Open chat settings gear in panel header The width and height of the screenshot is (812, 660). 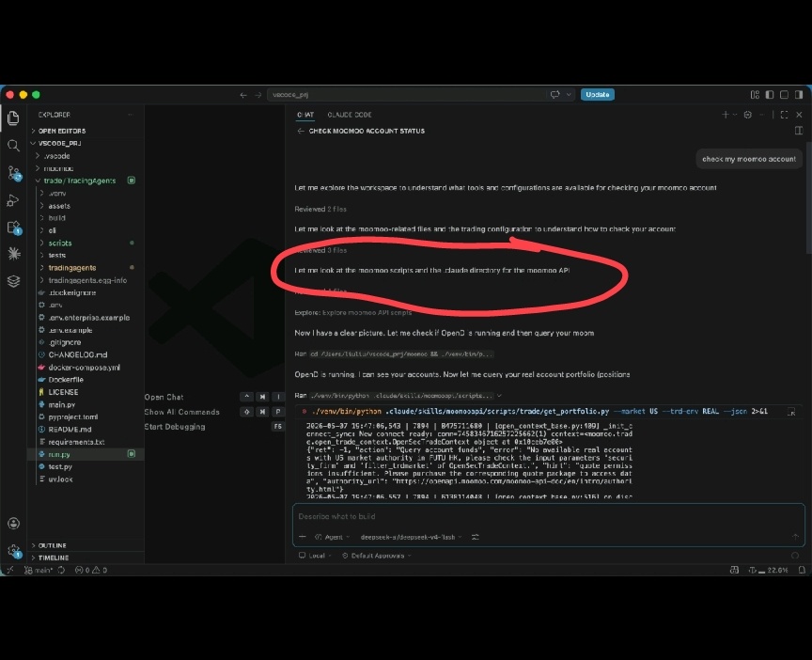click(x=747, y=115)
